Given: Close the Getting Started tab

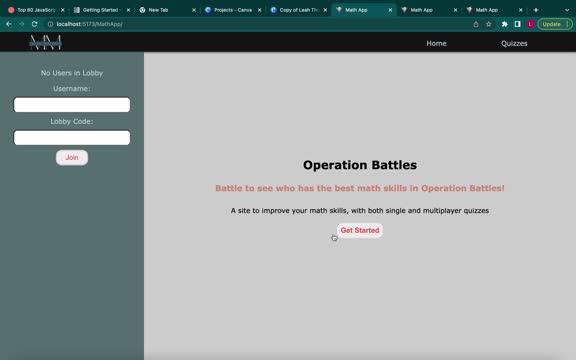Looking at the screenshot, I should (x=128, y=10).
